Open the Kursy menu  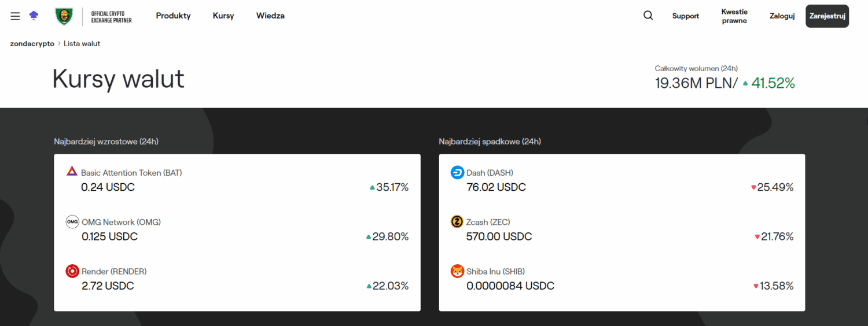tap(223, 16)
